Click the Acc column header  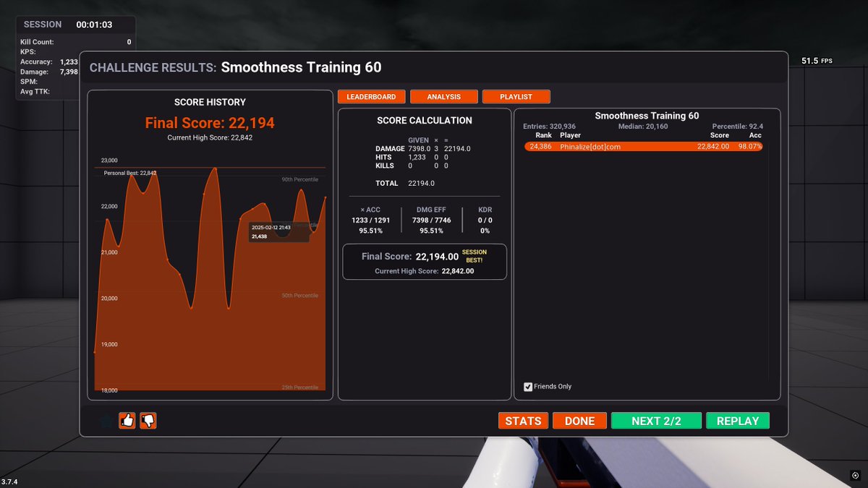click(756, 135)
